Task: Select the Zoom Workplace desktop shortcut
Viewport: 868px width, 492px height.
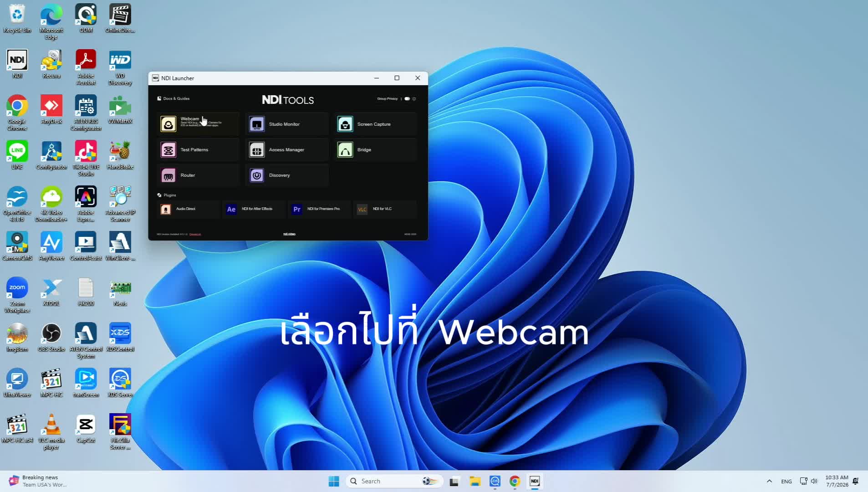Action: click(x=17, y=295)
